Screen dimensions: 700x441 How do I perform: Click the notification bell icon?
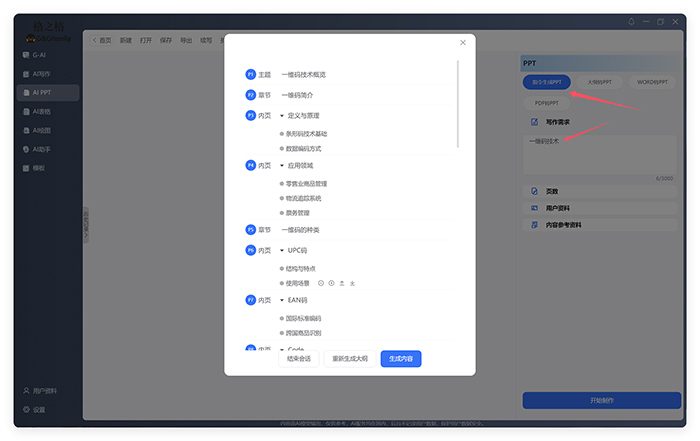pyautogui.click(x=631, y=21)
